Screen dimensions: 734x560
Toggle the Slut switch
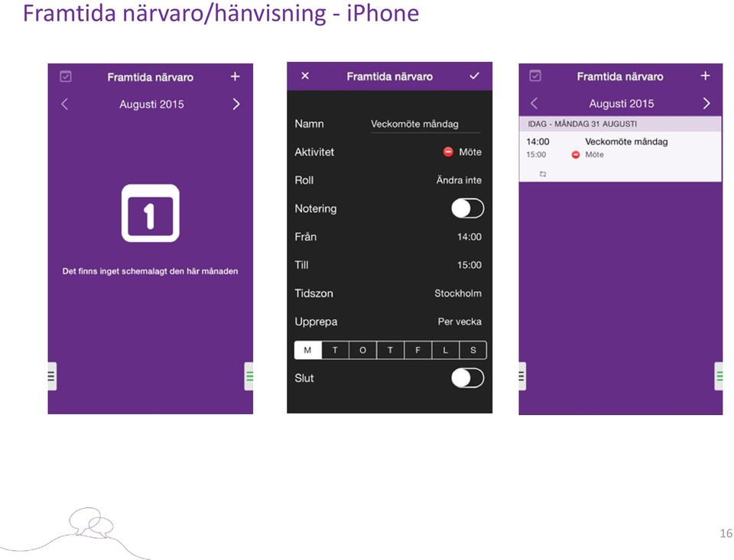click(x=468, y=378)
